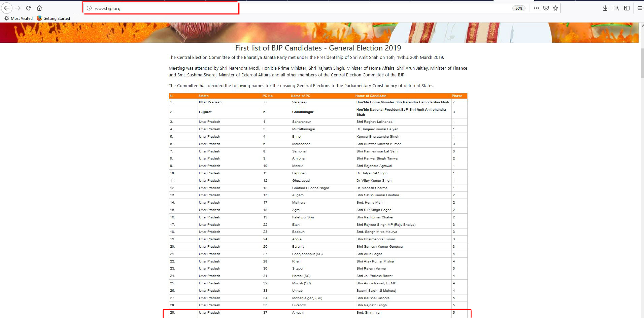This screenshot has width=644, height=318.
Task: Click the Gautam Buddha Nagar cell
Action: point(323,188)
